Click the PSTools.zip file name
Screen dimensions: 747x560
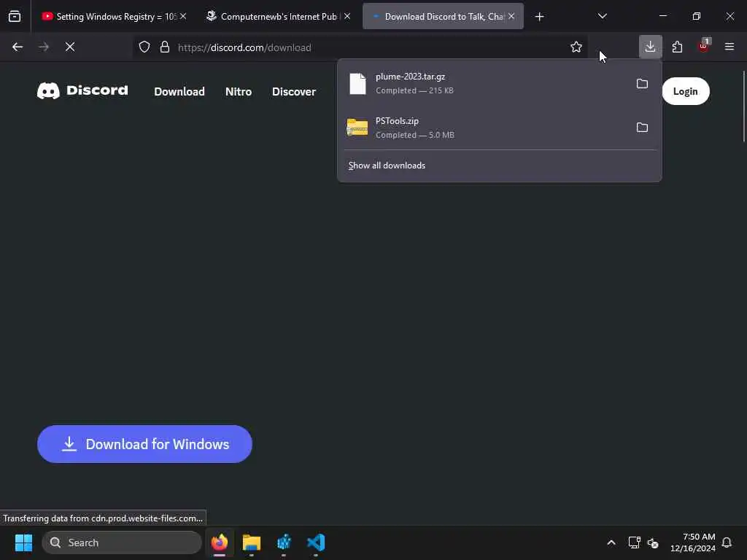[x=397, y=121]
